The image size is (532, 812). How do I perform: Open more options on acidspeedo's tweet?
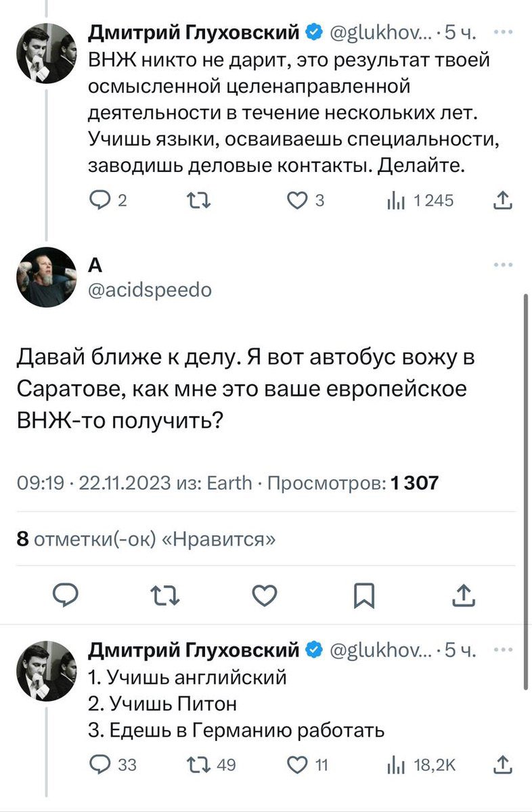click(x=503, y=266)
